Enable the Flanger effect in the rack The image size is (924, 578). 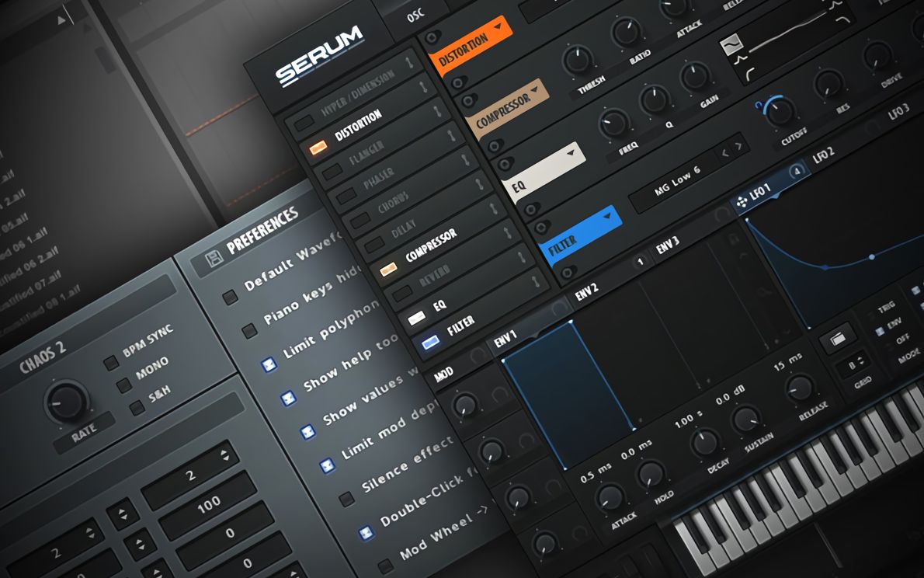[332, 172]
